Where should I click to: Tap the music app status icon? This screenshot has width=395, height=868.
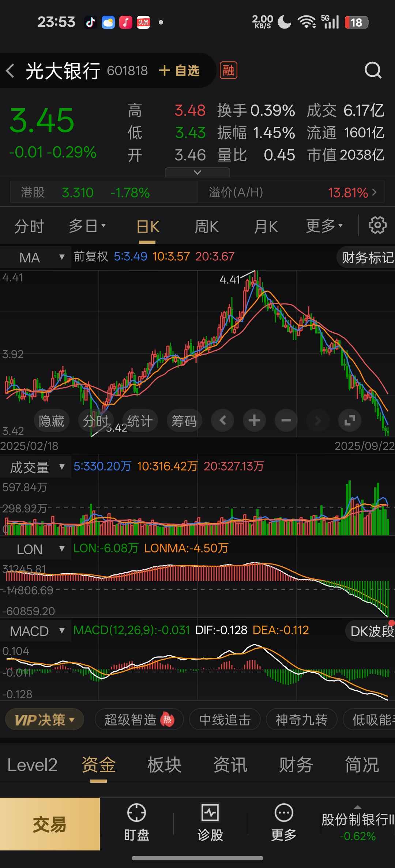tap(126, 22)
